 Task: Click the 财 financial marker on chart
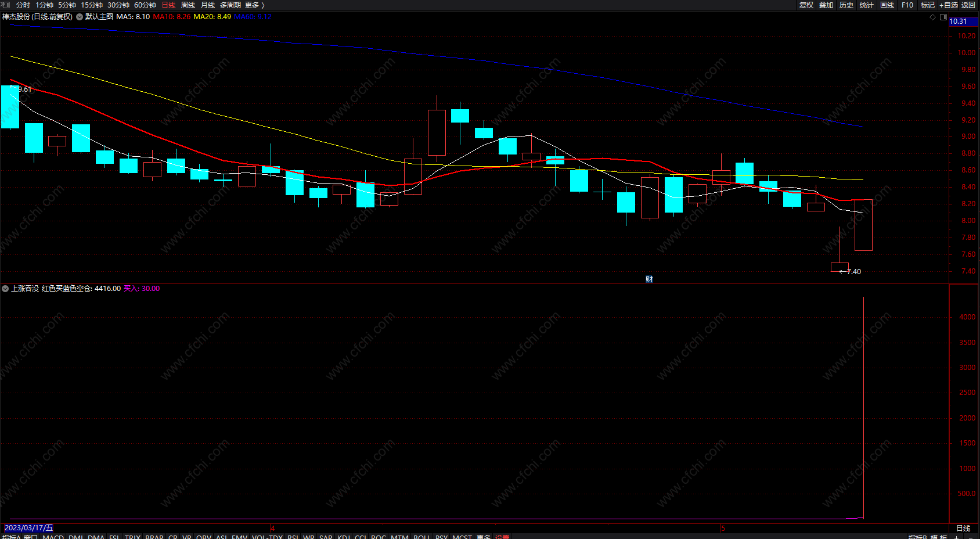(649, 279)
